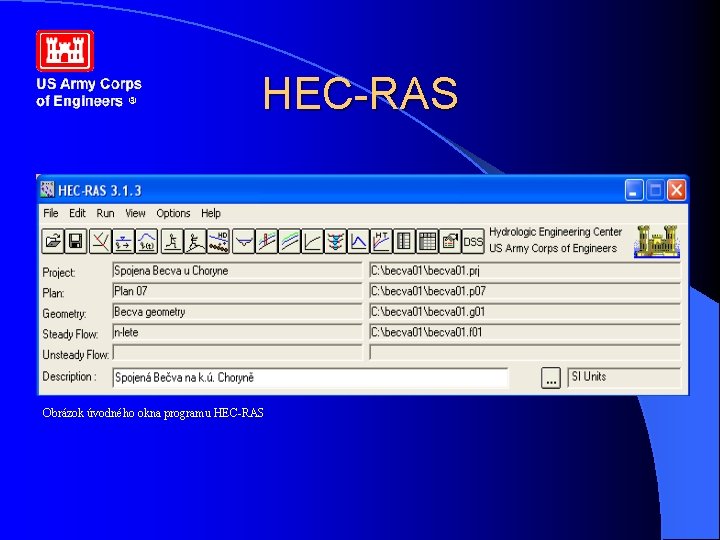Run steady flow analysis icon
The image size is (720, 540).
pyautogui.click(x=172, y=241)
